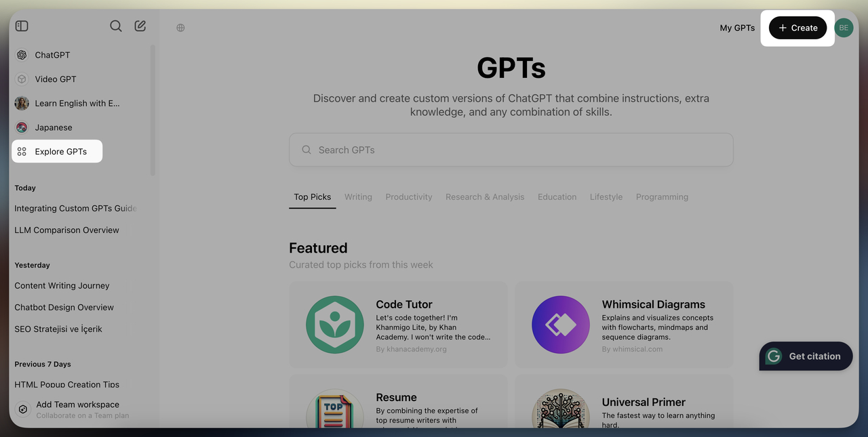868x437 pixels.
Task: Open My GPTs
Action: tap(737, 28)
